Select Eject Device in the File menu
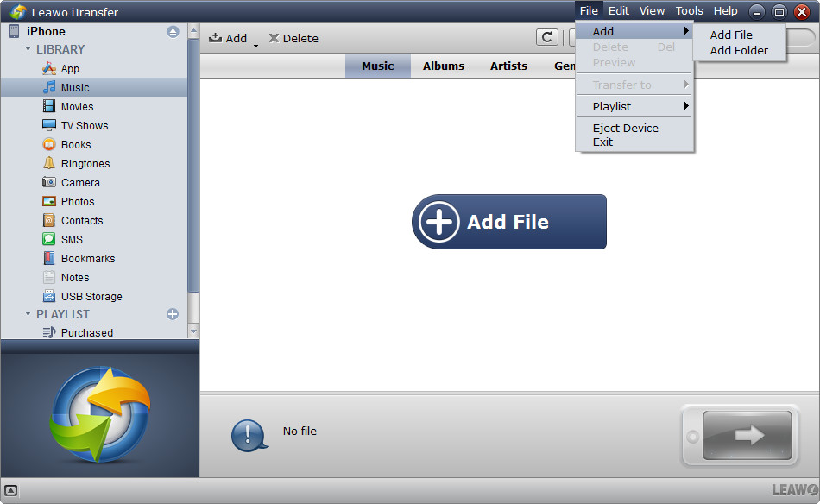 tap(625, 128)
